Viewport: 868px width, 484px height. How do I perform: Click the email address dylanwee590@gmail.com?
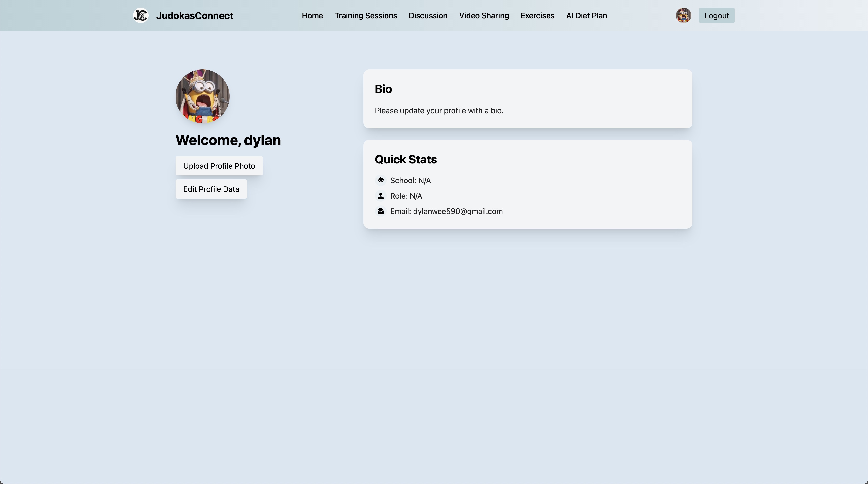458,212
